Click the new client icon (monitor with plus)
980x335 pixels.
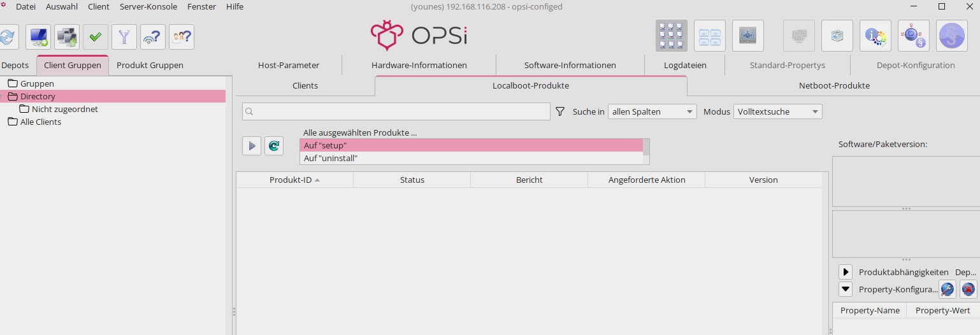tap(38, 37)
